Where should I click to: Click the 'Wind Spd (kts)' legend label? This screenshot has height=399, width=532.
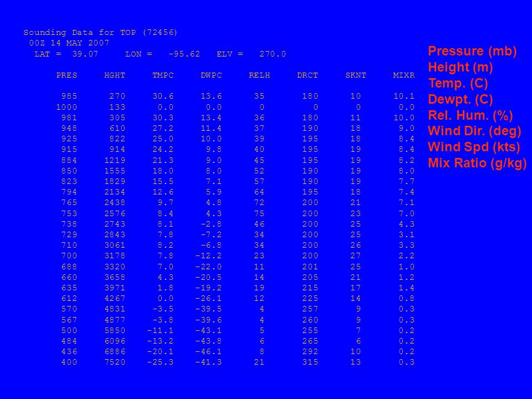click(x=474, y=147)
